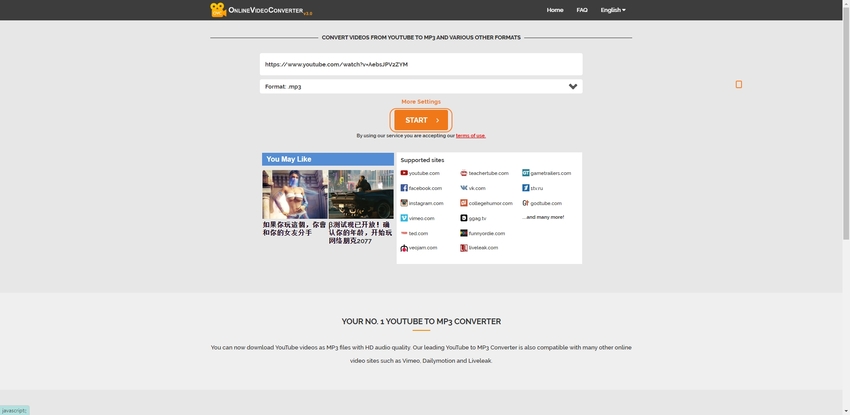Click the CONVERT VIDEOS FROM YOUTUBE TO MP3 heading
This screenshot has height=415, width=850.
(x=421, y=38)
